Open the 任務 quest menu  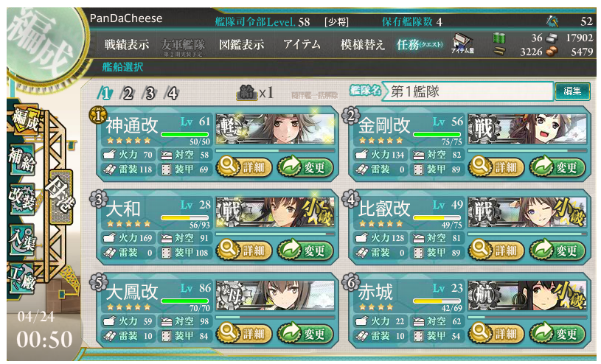pyautogui.click(x=420, y=45)
